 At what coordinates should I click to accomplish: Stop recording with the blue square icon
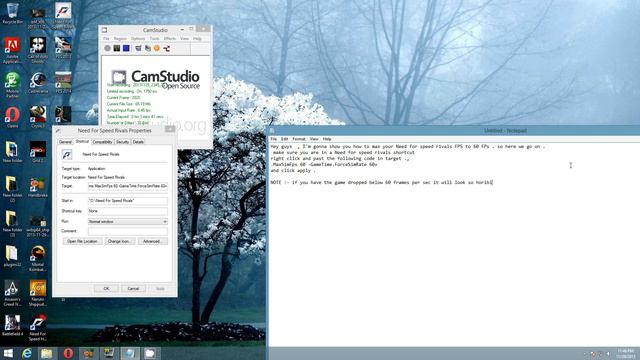pos(126,48)
